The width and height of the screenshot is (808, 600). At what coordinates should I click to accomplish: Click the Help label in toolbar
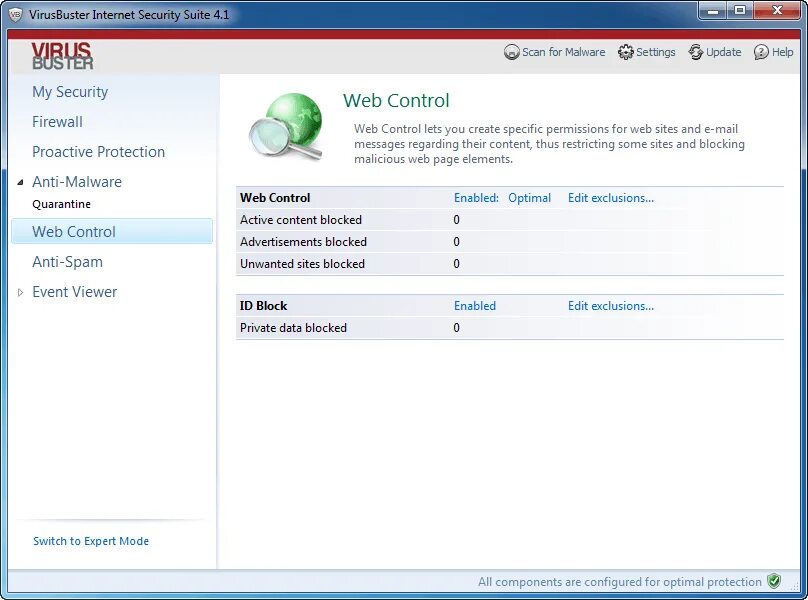(782, 52)
